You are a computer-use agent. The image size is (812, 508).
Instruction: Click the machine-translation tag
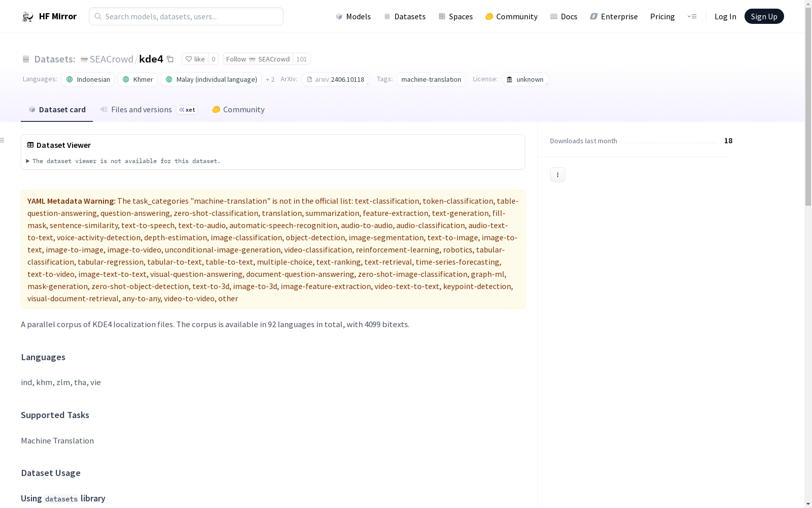431,79
